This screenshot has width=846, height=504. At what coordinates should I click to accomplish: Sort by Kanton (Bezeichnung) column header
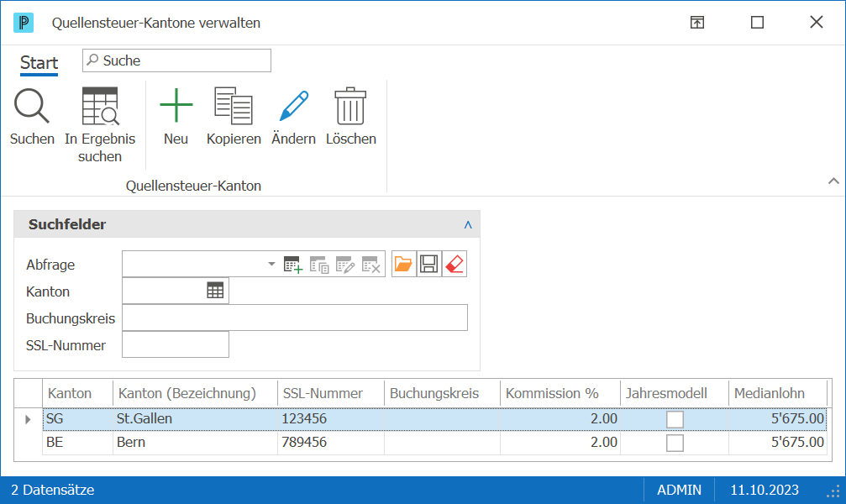tap(195, 393)
